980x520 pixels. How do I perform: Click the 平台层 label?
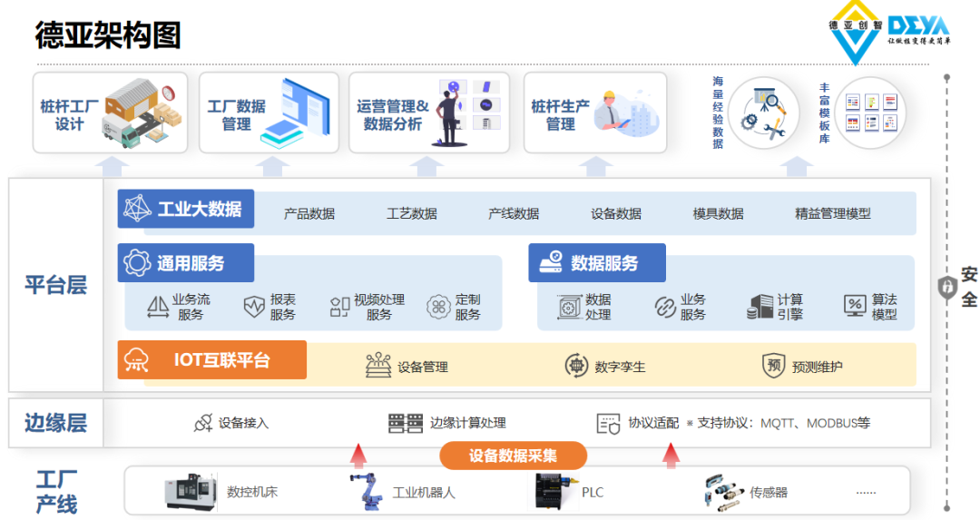coord(55,285)
